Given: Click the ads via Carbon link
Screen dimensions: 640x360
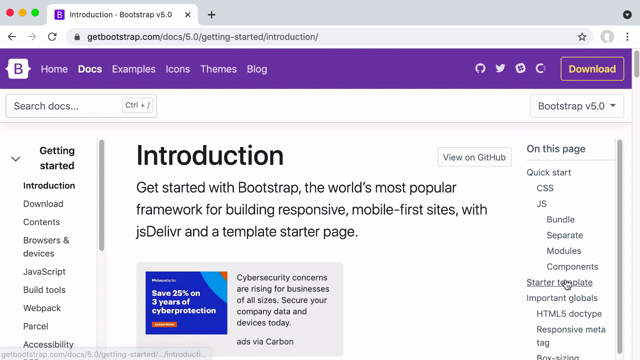Looking at the screenshot, I should [265, 342].
